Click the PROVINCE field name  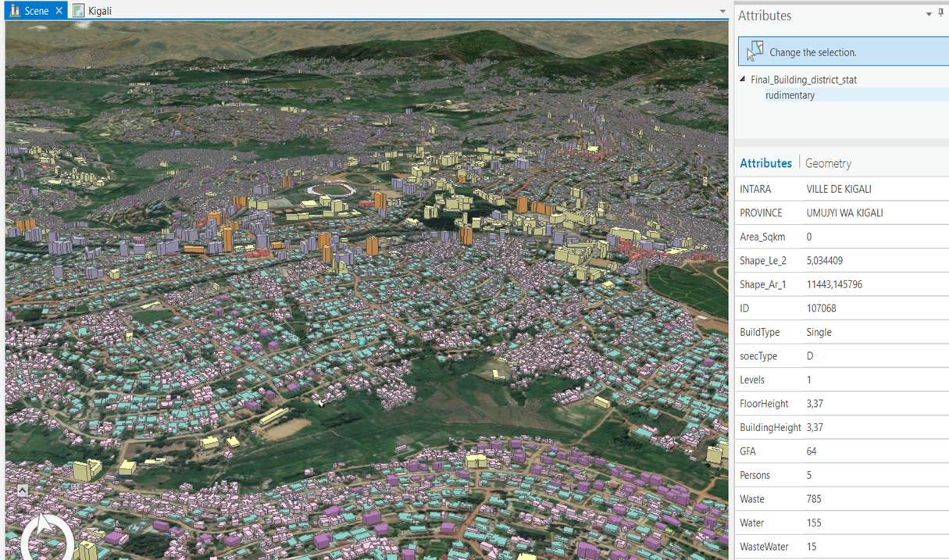pos(761,213)
